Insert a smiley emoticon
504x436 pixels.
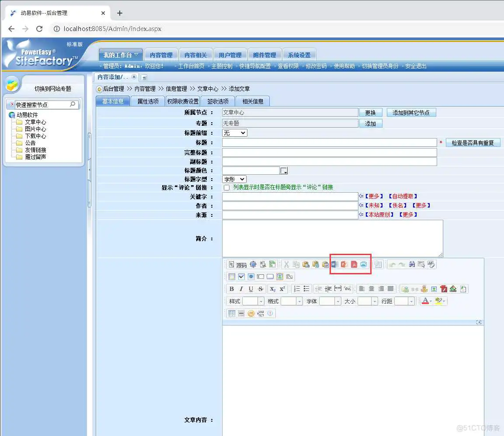[x=251, y=313]
